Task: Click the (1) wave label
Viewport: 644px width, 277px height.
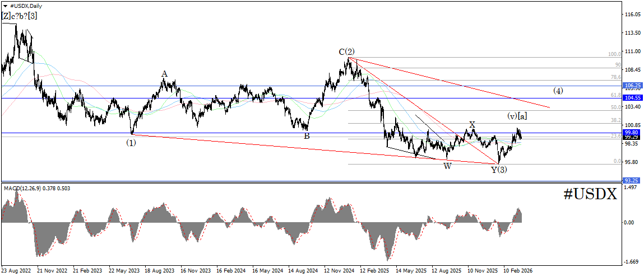Action: pos(131,143)
